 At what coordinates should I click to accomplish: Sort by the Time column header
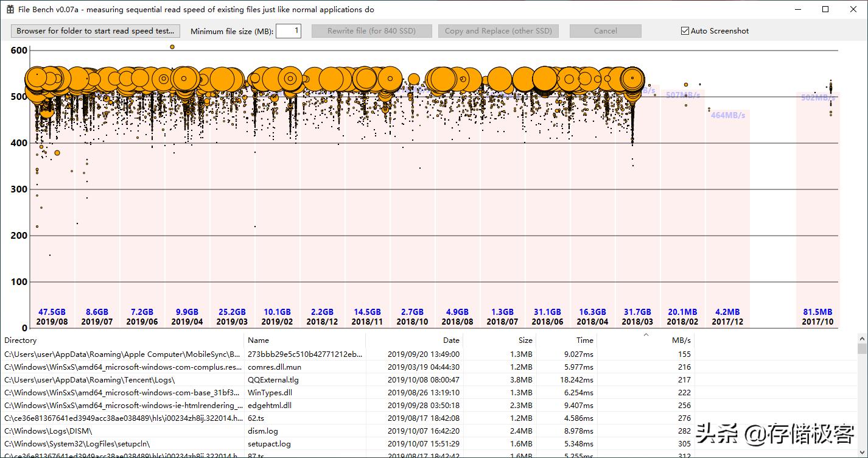click(x=566, y=340)
